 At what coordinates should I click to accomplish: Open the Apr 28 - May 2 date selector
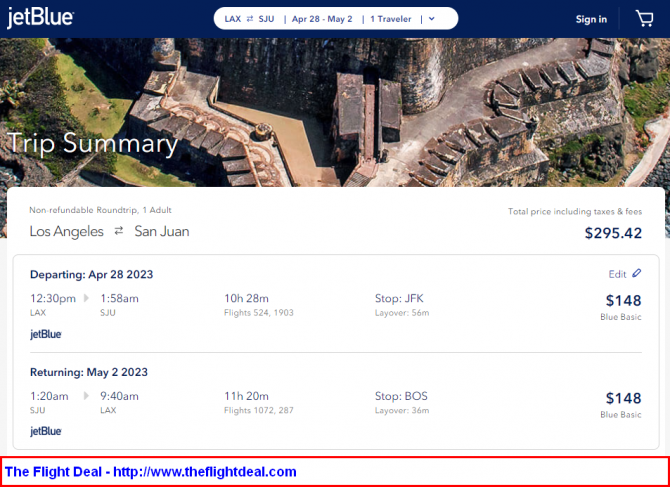click(321, 18)
